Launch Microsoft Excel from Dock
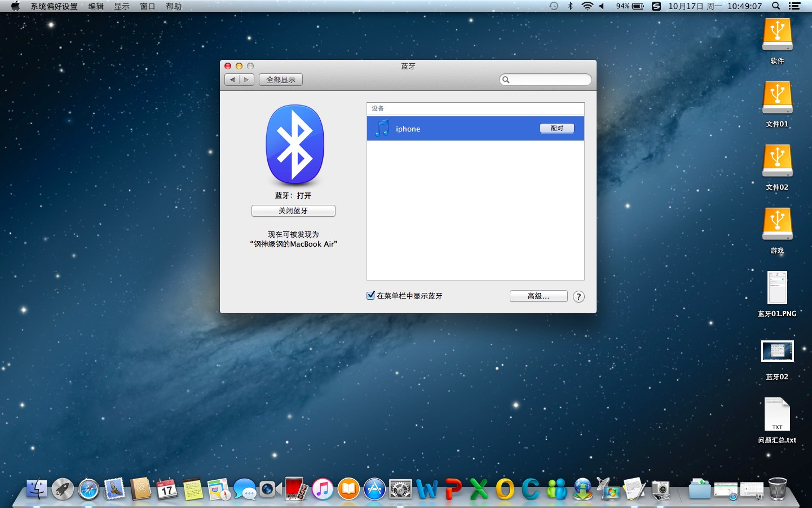Image resolution: width=812 pixels, height=508 pixels. click(x=479, y=489)
